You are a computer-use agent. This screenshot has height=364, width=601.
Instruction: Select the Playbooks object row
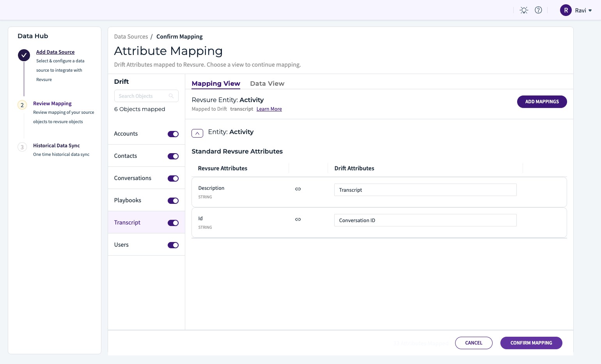point(146,200)
